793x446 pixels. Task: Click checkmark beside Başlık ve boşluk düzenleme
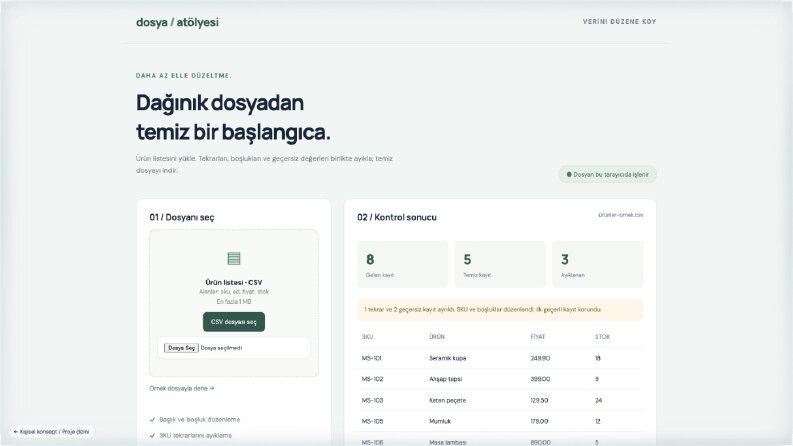tap(152, 419)
